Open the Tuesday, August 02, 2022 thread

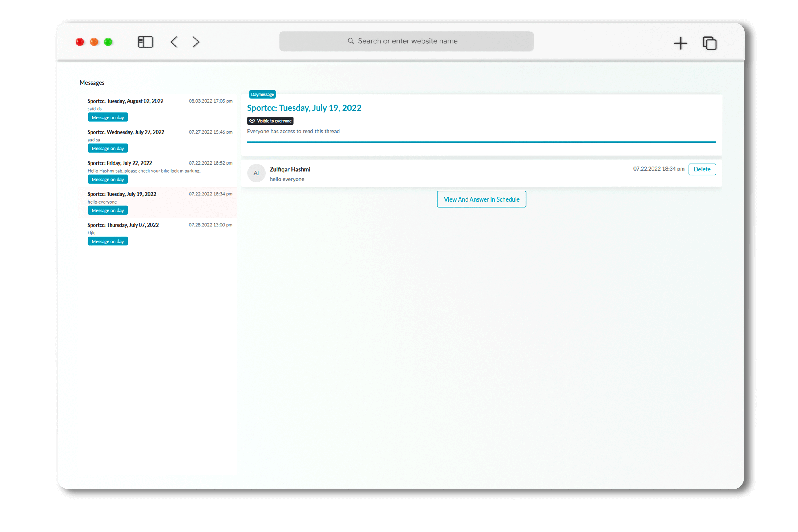click(125, 101)
